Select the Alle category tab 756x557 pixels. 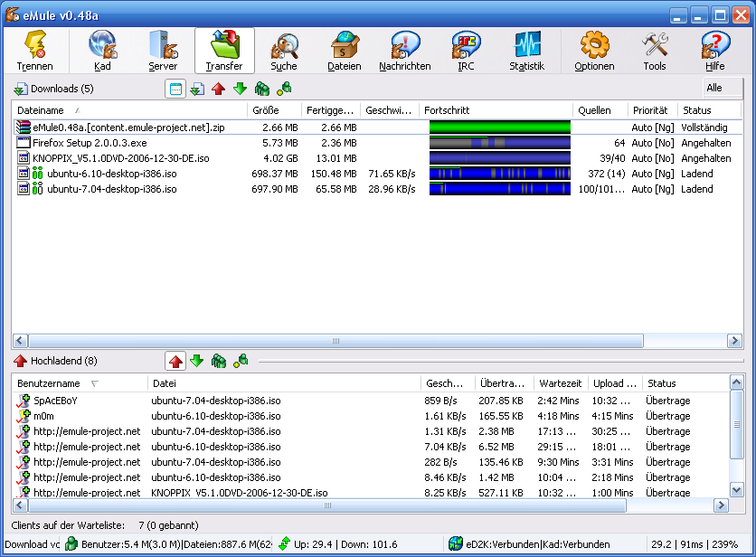point(723,88)
